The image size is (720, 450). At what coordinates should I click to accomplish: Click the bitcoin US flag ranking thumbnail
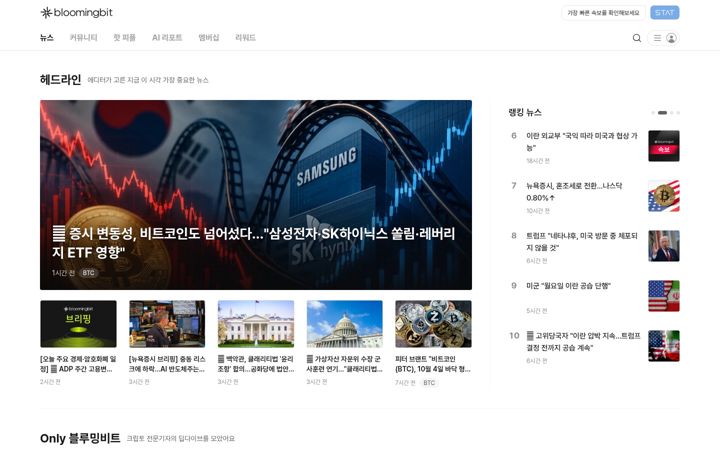tap(664, 196)
